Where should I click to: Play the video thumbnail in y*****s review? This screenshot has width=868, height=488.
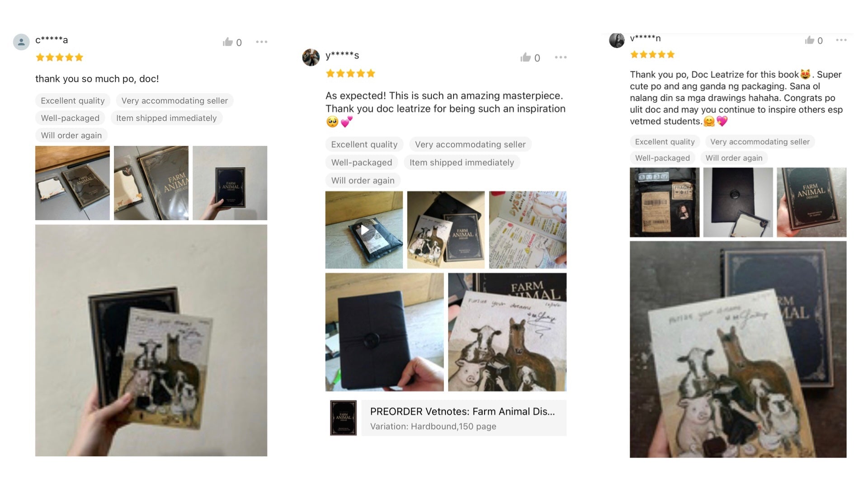pos(364,230)
